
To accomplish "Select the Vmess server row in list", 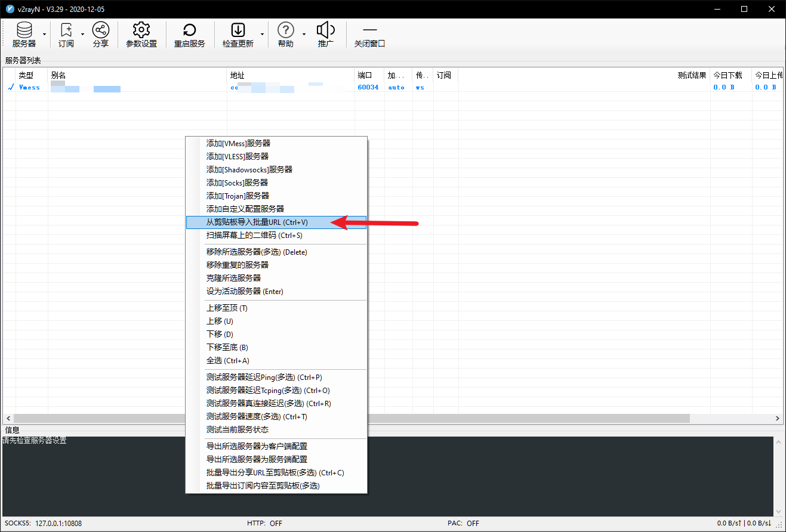I will 179,87.
